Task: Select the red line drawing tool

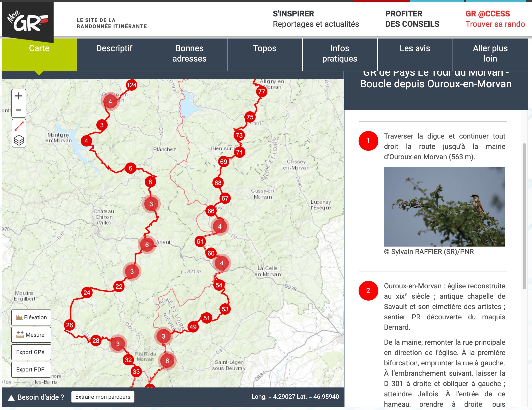Action: tap(19, 126)
